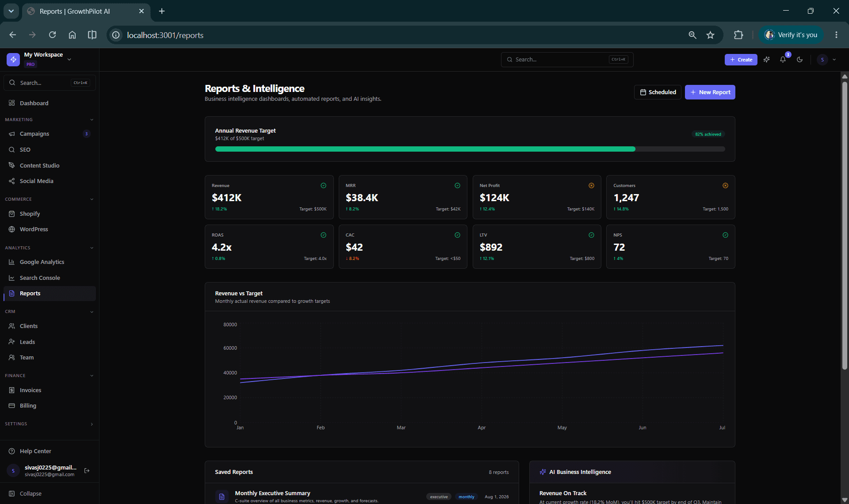This screenshot has width=849, height=504.
Task: Click the Clients people icon
Action: [x=12, y=326]
